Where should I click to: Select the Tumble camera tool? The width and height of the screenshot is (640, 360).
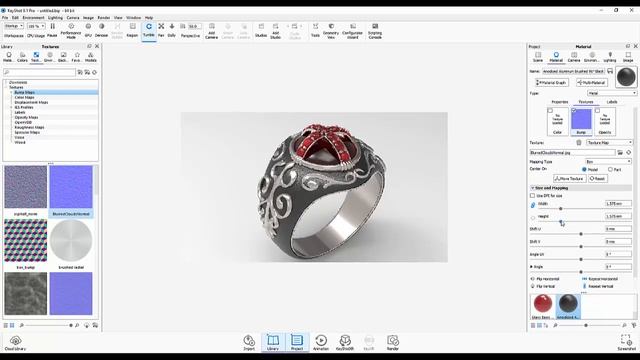(149, 31)
